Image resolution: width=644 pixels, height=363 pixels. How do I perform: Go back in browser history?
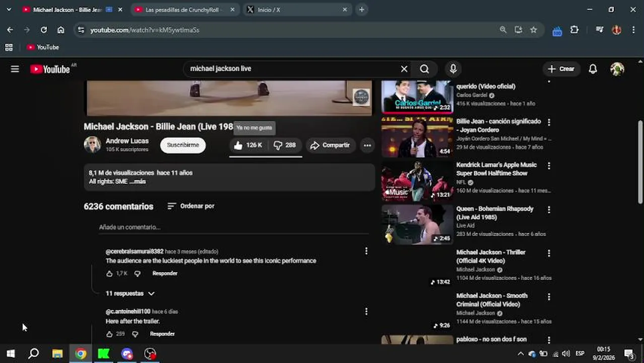click(x=10, y=30)
